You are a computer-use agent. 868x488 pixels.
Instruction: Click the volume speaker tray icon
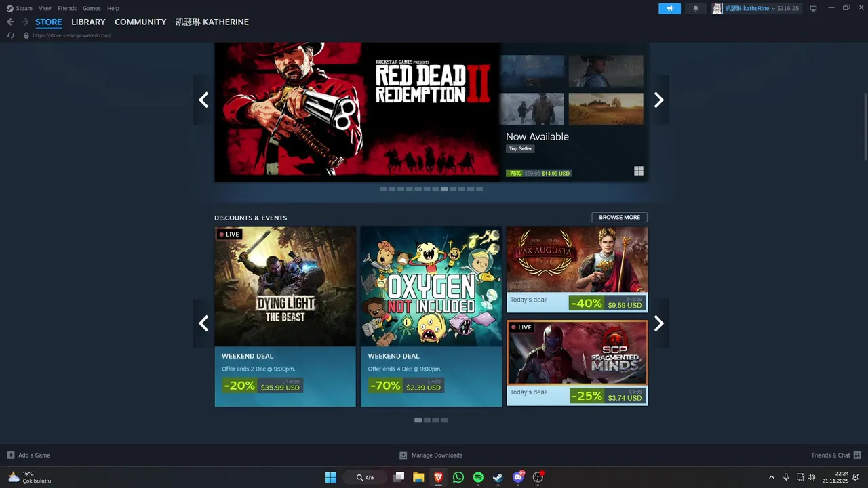click(812, 477)
